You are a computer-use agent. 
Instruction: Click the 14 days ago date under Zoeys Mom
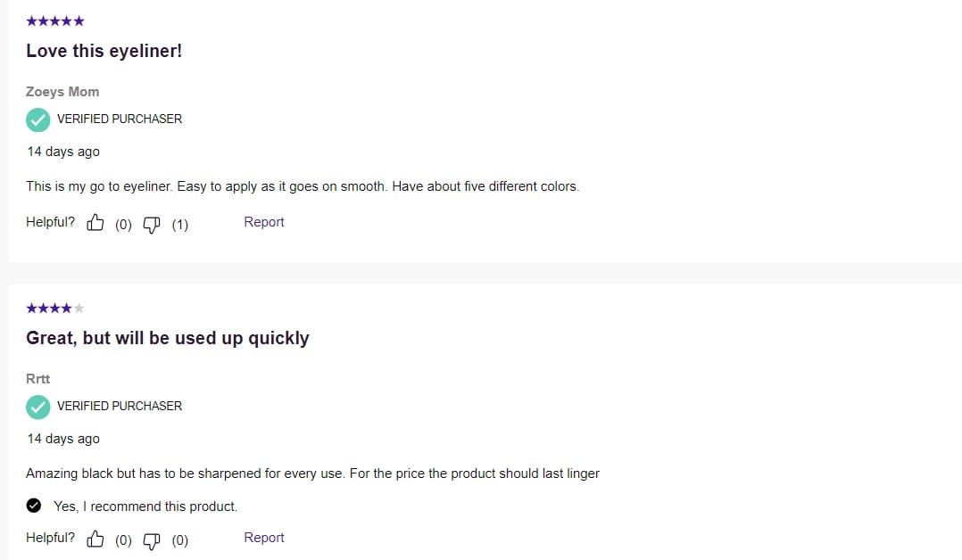(x=63, y=152)
